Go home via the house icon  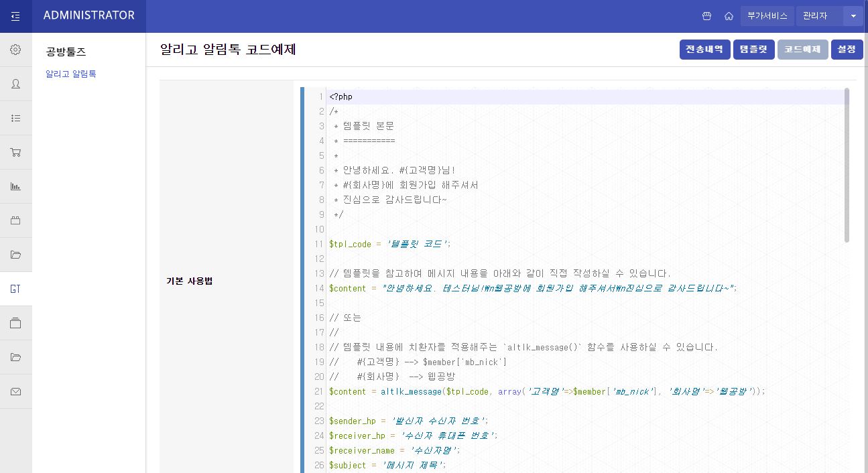tap(728, 15)
